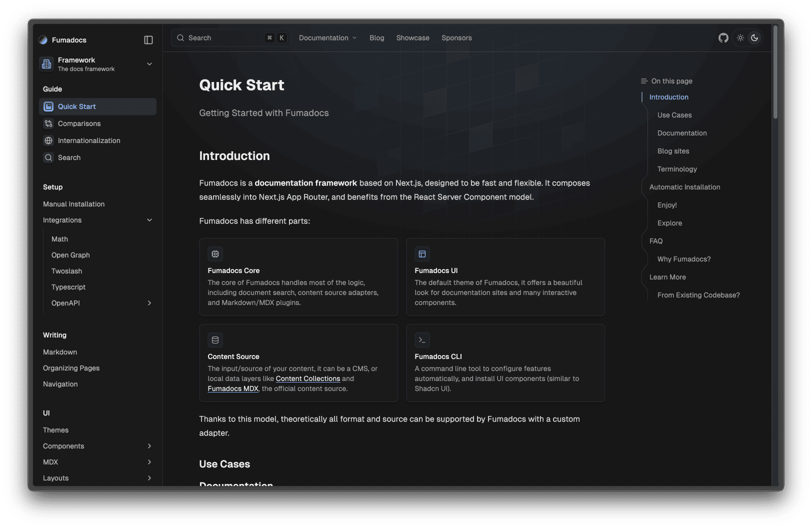Click the Content Source database icon
Viewport: 812px width, 528px height.
(215, 340)
